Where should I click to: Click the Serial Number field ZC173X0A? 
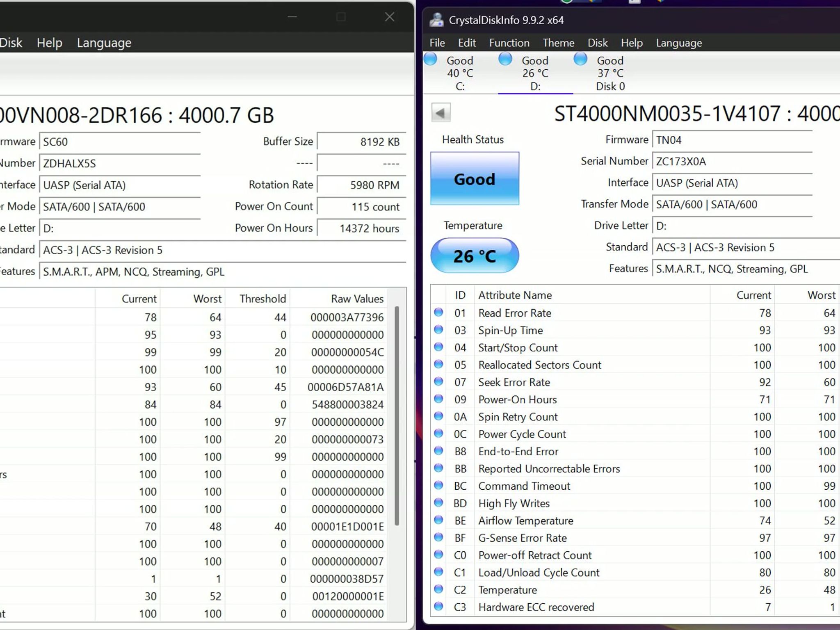coord(732,162)
